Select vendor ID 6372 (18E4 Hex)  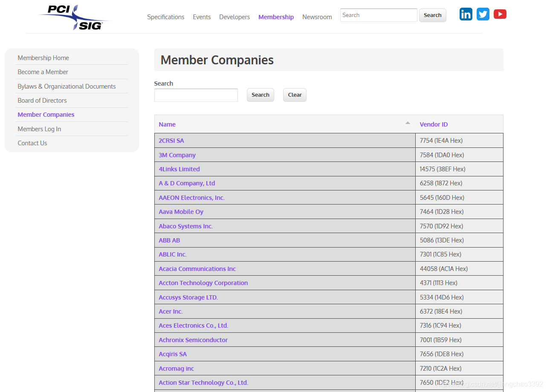pyautogui.click(x=441, y=311)
